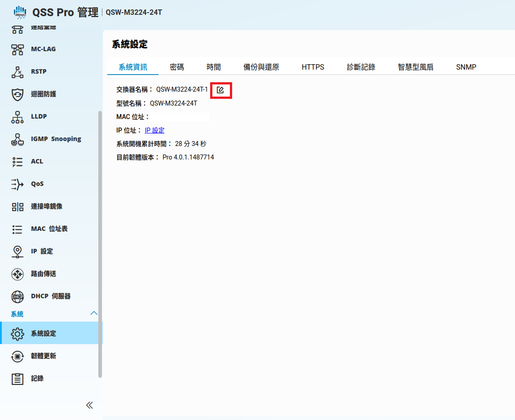The width and height of the screenshot is (515, 420).
Task: Edit the switch name with pencil icon
Action: (220, 90)
